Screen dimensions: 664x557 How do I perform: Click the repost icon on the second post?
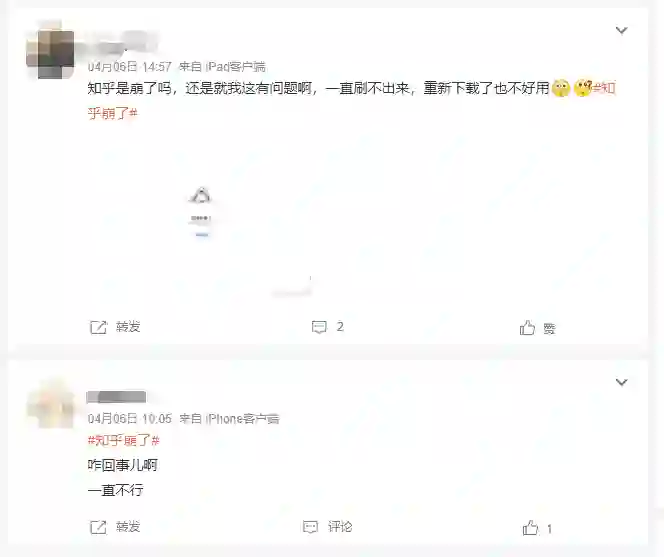[x=98, y=527]
